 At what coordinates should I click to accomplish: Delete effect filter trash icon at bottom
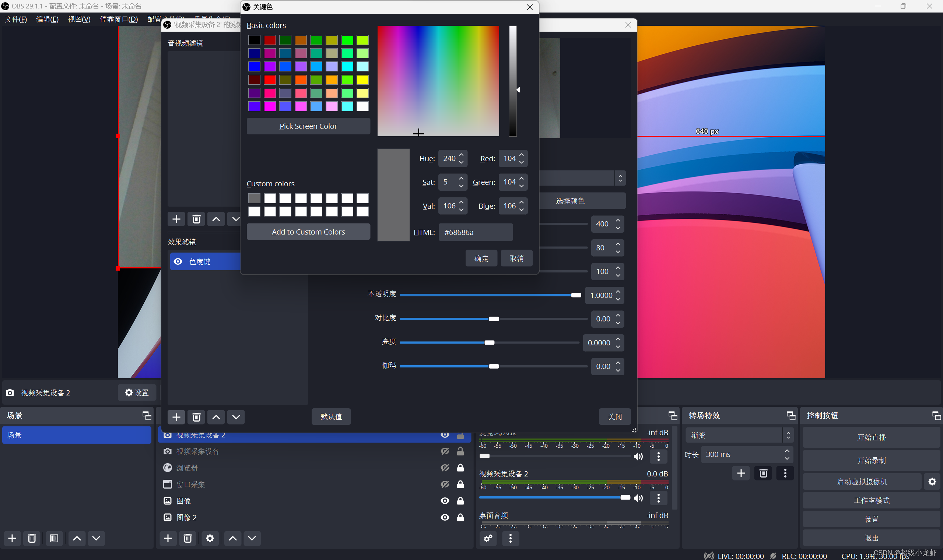click(196, 417)
